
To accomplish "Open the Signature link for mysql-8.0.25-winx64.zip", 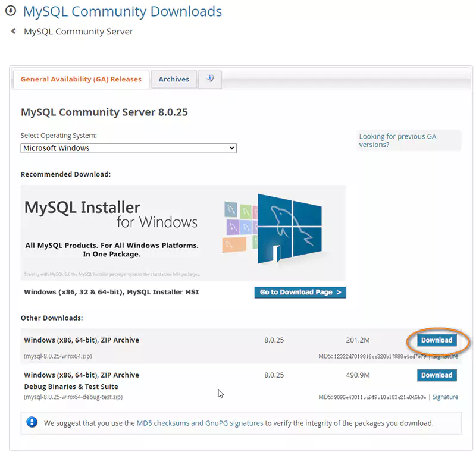I will [x=445, y=356].
